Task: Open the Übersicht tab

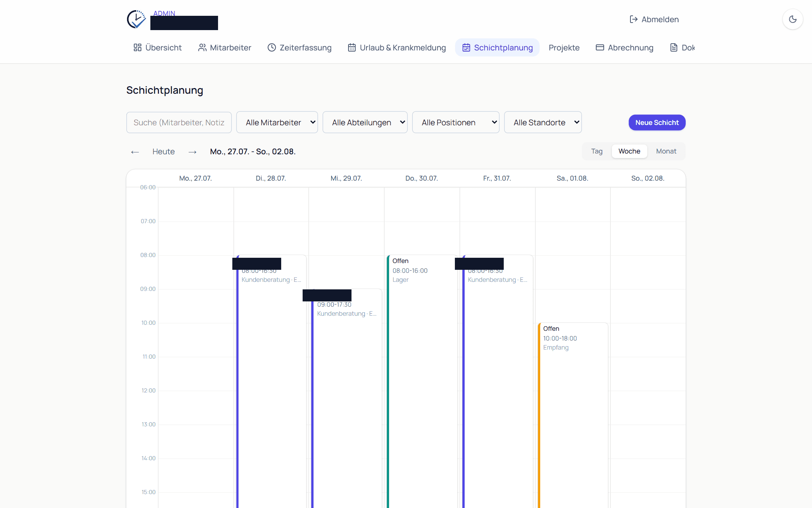Action: point(158,47)
